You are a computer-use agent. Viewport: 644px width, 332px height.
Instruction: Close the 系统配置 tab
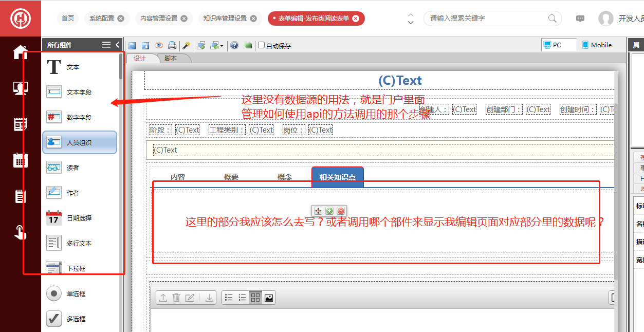[x=121, y=19]
